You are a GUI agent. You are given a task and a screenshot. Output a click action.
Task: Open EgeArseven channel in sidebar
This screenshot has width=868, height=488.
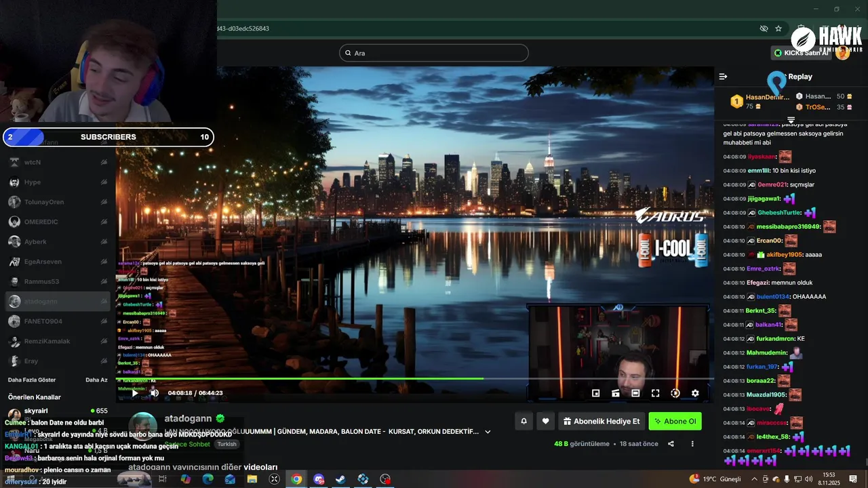click(x=58, y=262)
